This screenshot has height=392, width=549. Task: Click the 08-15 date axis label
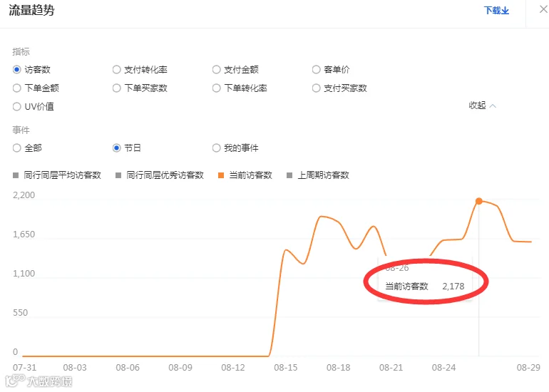pyautogui.click(x=286, y=368)
